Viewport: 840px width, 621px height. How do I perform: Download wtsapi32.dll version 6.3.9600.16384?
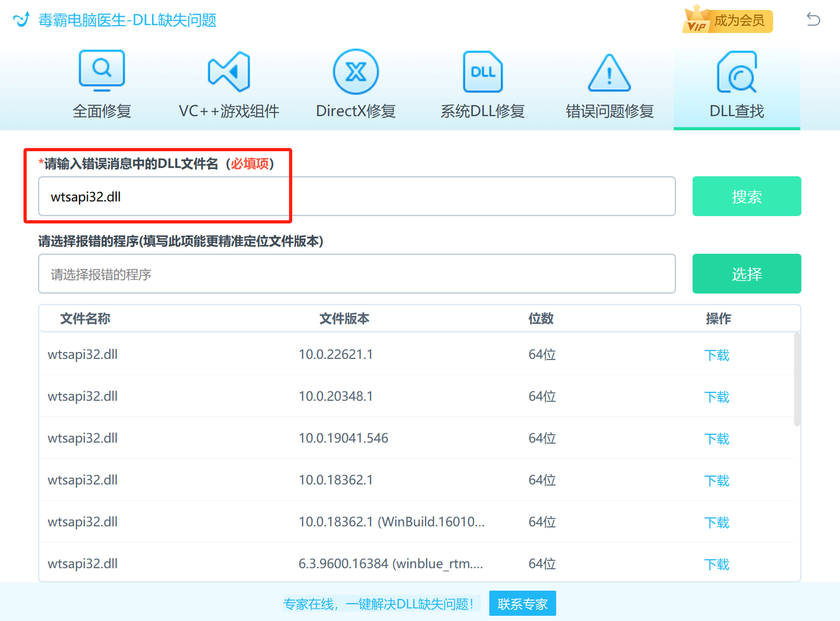[717, 563]
